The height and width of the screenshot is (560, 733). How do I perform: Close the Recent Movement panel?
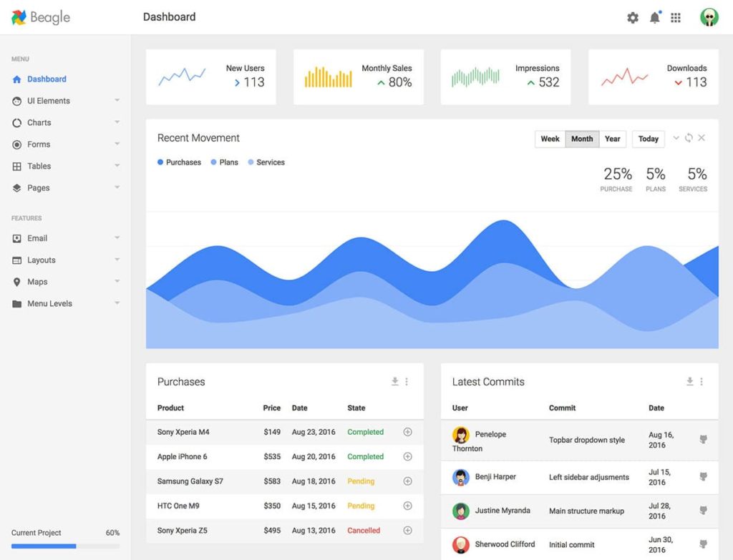pyautogui.click(x=702, y=138)
